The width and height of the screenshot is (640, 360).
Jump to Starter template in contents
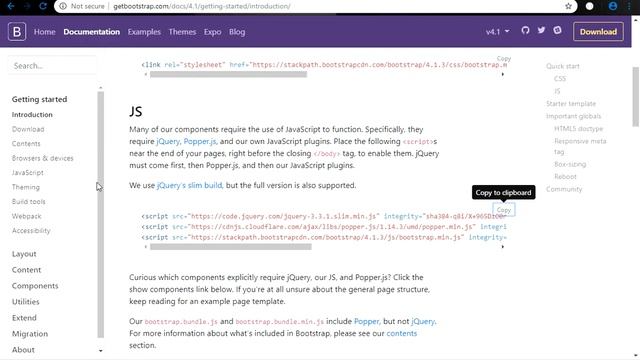[x=571, y=104]
